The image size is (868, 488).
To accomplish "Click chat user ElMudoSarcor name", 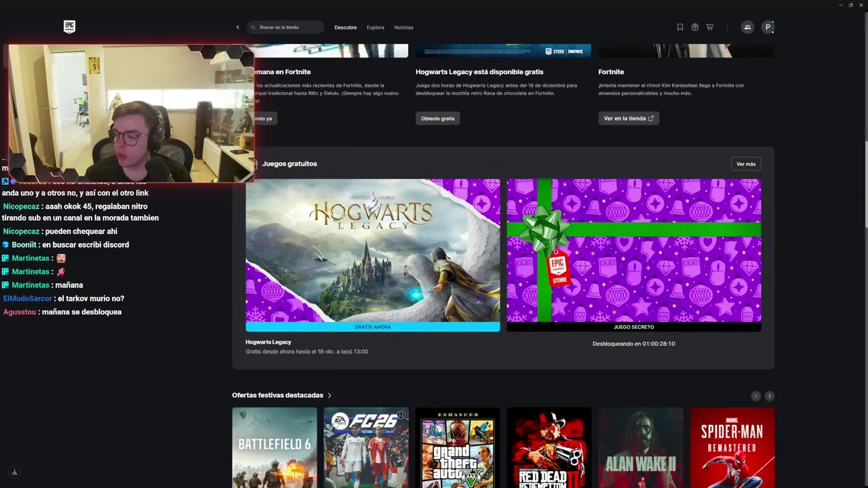I will (x=27, y=298).
